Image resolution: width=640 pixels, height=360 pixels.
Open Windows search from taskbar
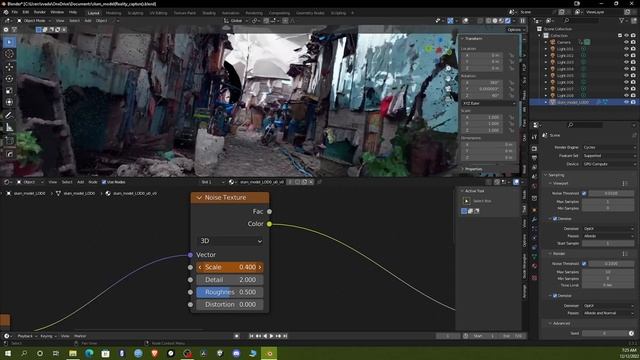pos(24,353)
